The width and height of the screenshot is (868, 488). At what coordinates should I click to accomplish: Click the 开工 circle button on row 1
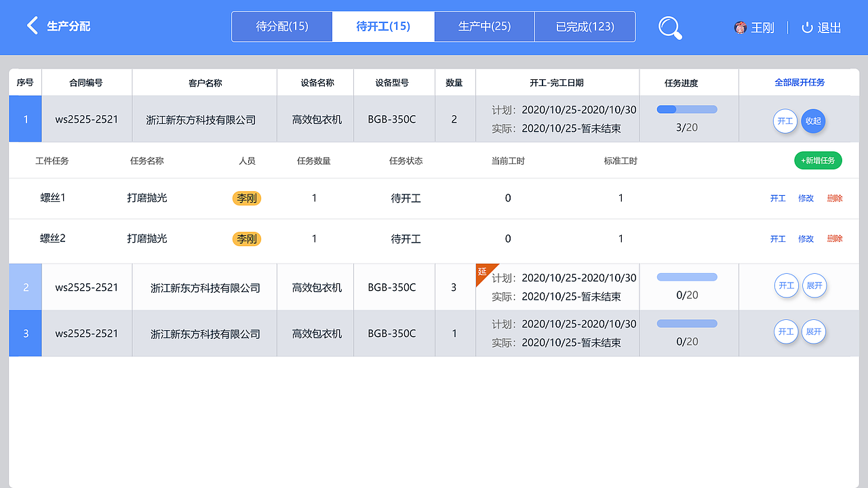[x=785, y=121]
